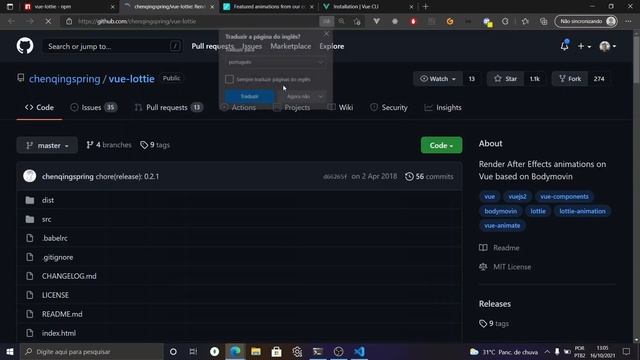Screen dimensions: 640x360
Task: View the 9 tags link near branches
Action: (x=155, y=145)
